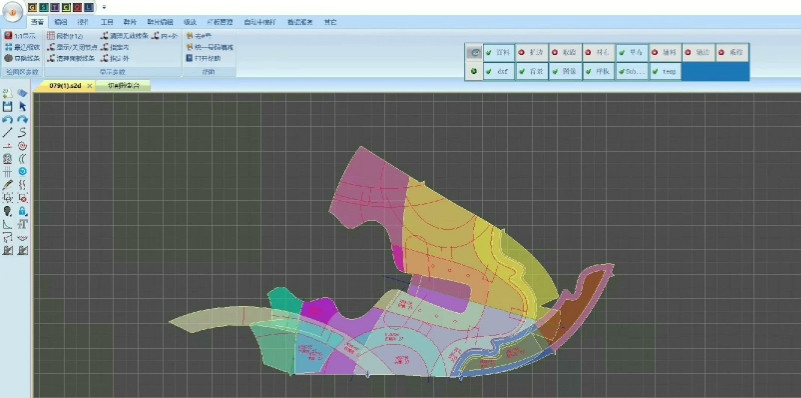Select the angle measure tool
The image size is (801, 398).
pos(7,224)
